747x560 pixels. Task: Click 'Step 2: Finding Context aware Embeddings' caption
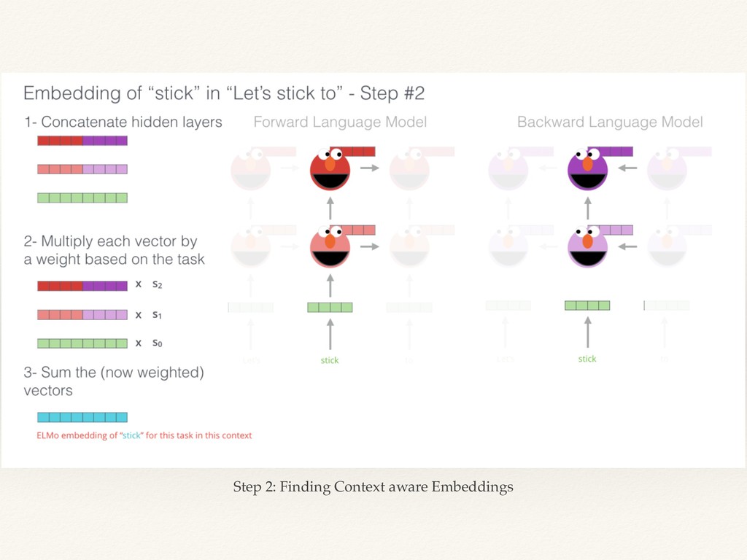tap(373, 487)
